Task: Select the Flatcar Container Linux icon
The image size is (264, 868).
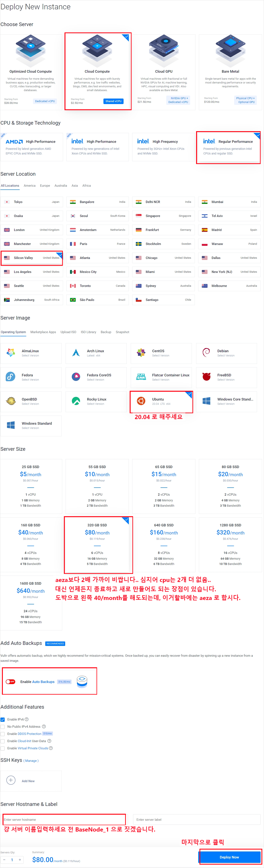Action: pos(141,377)
